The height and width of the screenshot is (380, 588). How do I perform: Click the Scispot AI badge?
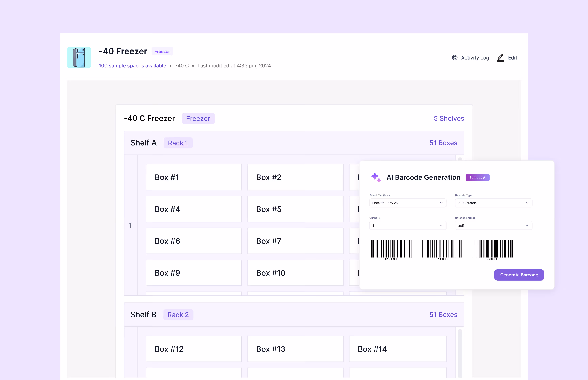[477, 178]
